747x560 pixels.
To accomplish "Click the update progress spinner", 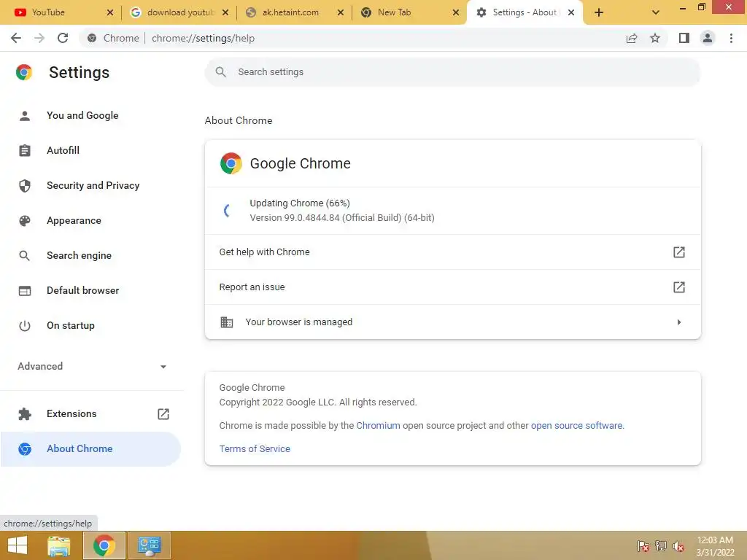I will click(x=228, y=211).
